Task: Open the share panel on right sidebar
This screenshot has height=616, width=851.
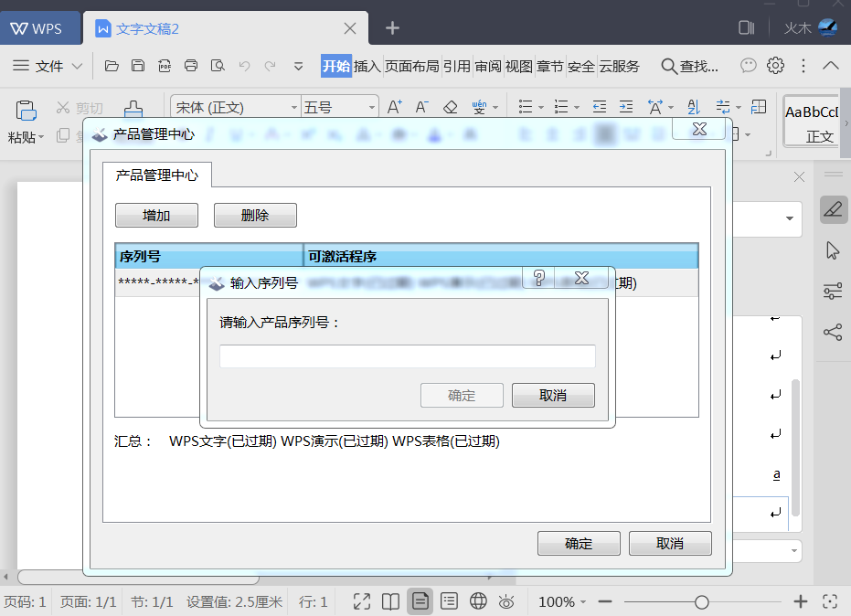Action: 833,332
